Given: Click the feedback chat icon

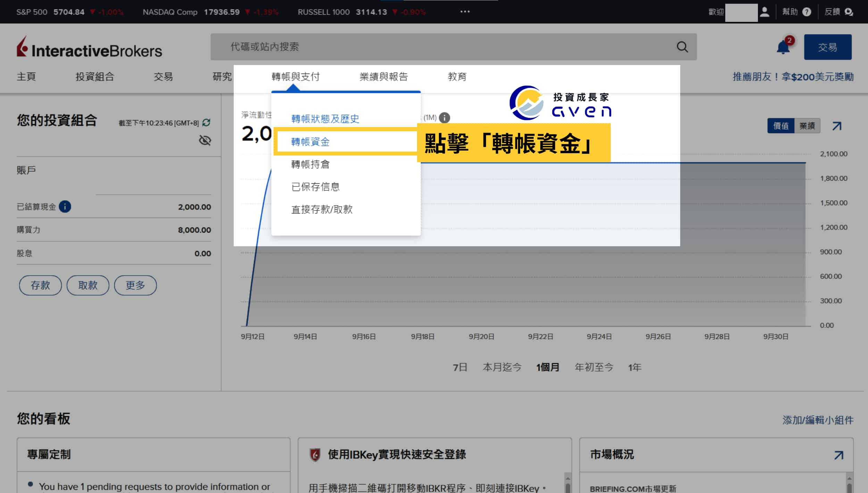Looking at the screenshot, I should 849,12.
